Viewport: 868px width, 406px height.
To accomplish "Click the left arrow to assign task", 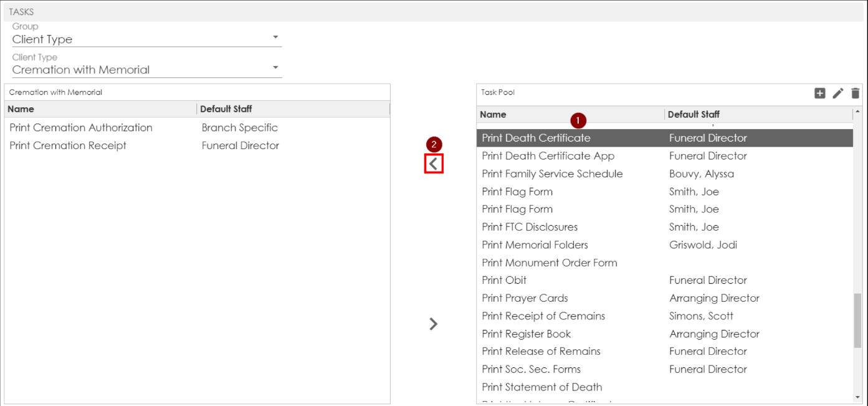I will point(434,164).
